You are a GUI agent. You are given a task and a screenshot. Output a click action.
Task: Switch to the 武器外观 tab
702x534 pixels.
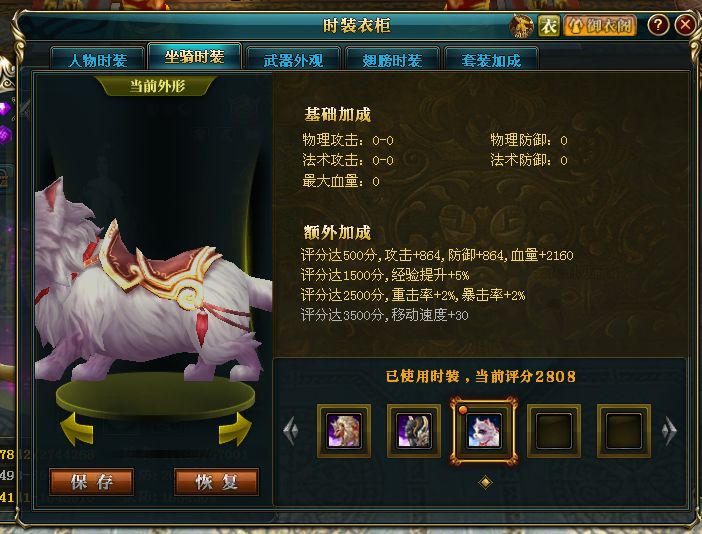click(293, 60)
